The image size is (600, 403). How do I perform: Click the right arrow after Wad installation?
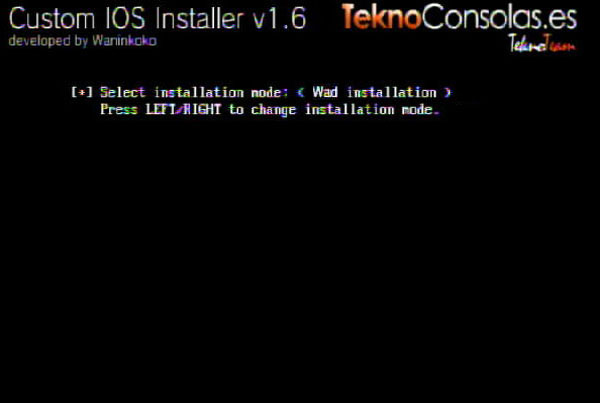[x=448, y=93]
